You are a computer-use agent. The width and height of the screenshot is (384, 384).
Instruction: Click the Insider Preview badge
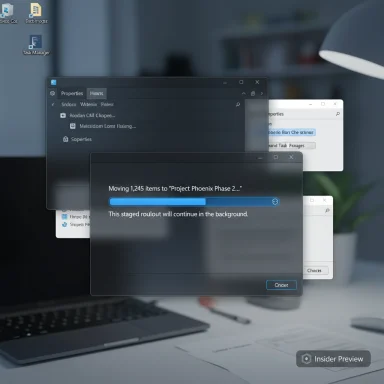point(333,359)
